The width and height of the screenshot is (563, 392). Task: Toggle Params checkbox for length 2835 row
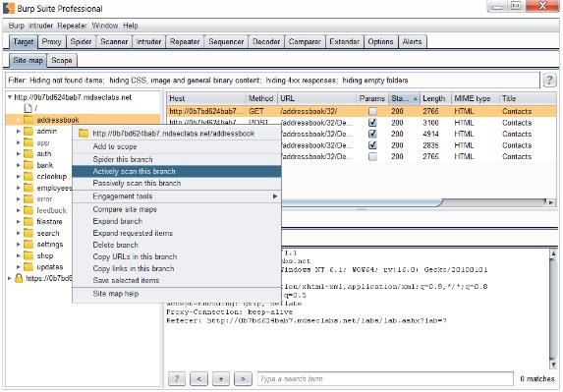(x=372, y=145)
